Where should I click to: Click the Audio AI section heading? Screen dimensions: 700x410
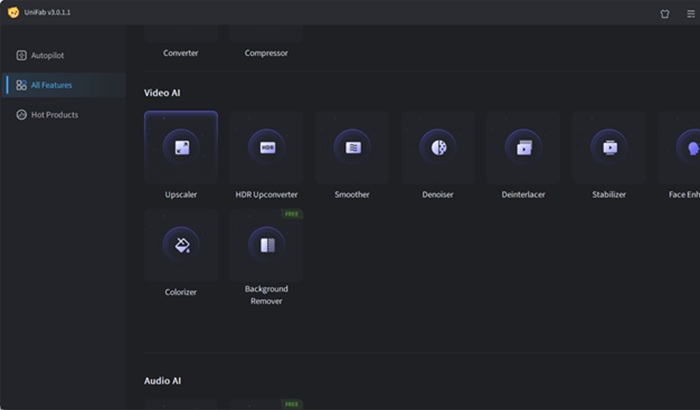tap(162, 381)
